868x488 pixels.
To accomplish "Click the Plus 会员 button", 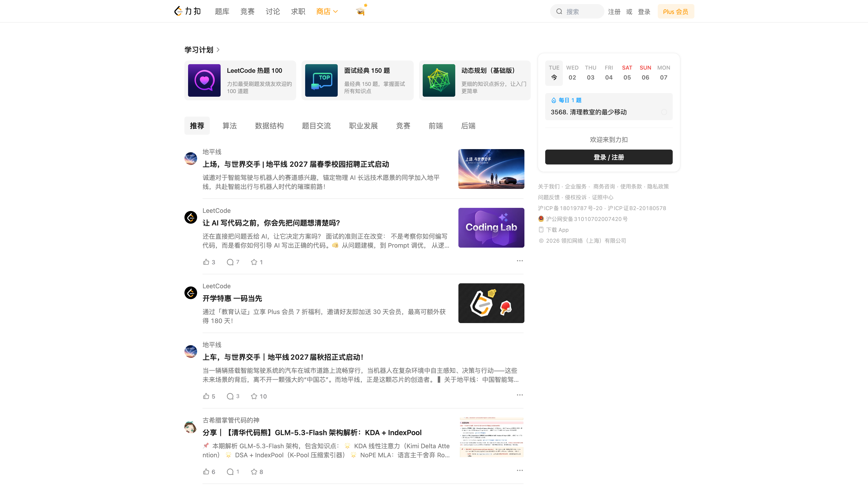I will [x=676, y=12].
